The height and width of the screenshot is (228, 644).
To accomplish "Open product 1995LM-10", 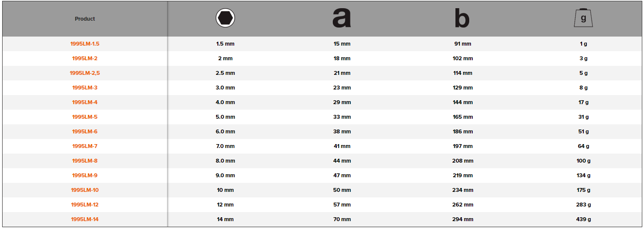I will (85, 190).
